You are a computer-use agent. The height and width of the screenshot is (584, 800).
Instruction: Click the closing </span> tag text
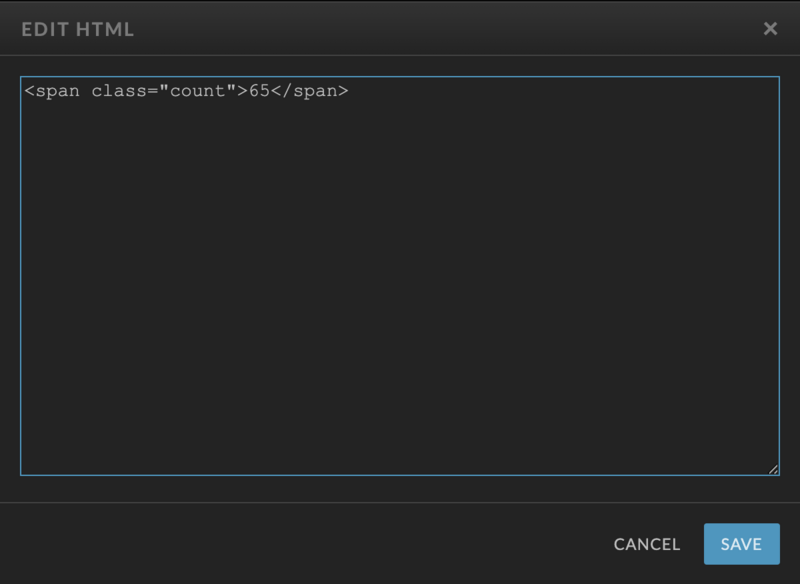coord(310,91)
